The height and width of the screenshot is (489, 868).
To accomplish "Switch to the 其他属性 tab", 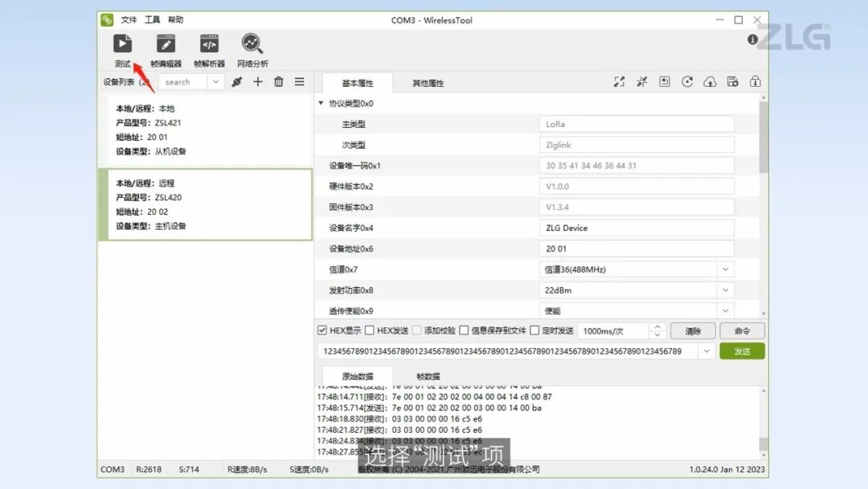I will (428, 83).
